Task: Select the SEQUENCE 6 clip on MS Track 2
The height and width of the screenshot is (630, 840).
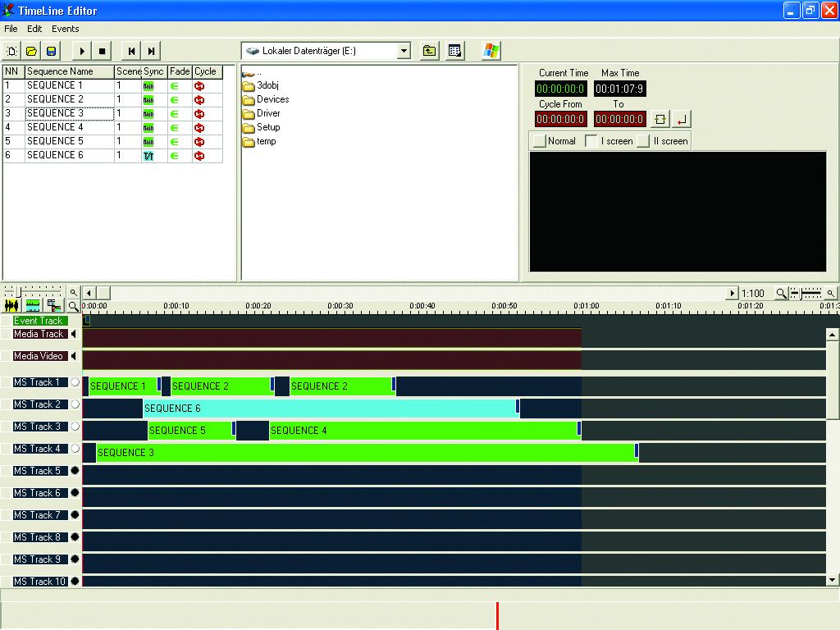Action: [x=331, y=409]
